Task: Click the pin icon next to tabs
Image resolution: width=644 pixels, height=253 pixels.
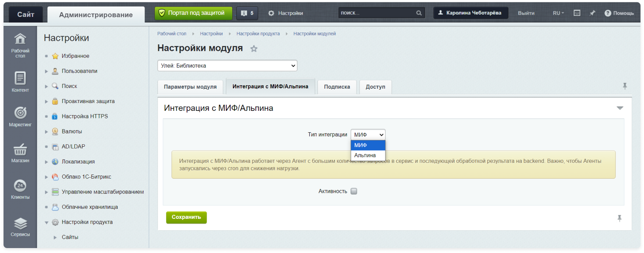Action: (x=625, y=86)
